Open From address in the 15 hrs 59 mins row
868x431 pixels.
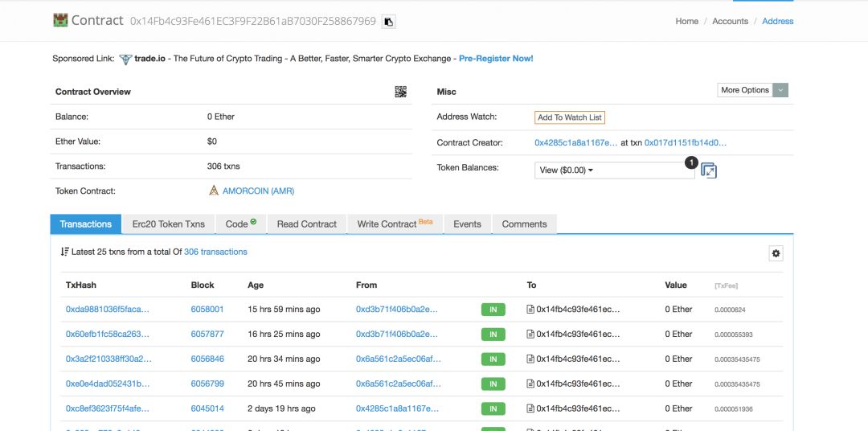397,309
